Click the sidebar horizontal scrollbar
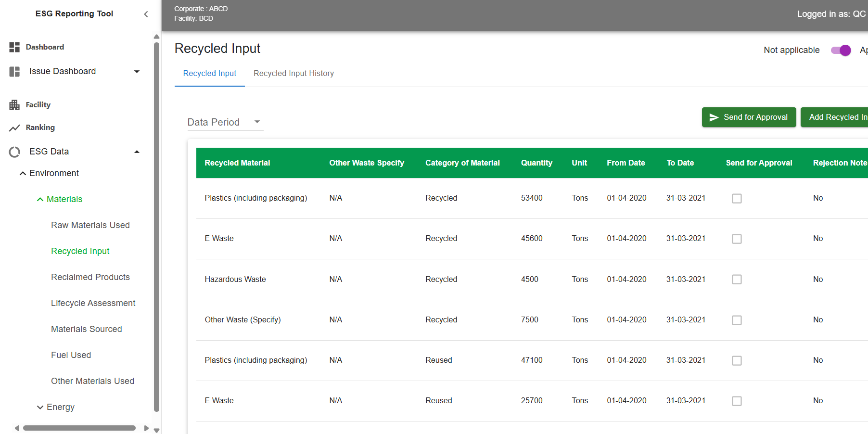Image resolution: width=868 pixels, height=434 pixels. pos(79,428)
